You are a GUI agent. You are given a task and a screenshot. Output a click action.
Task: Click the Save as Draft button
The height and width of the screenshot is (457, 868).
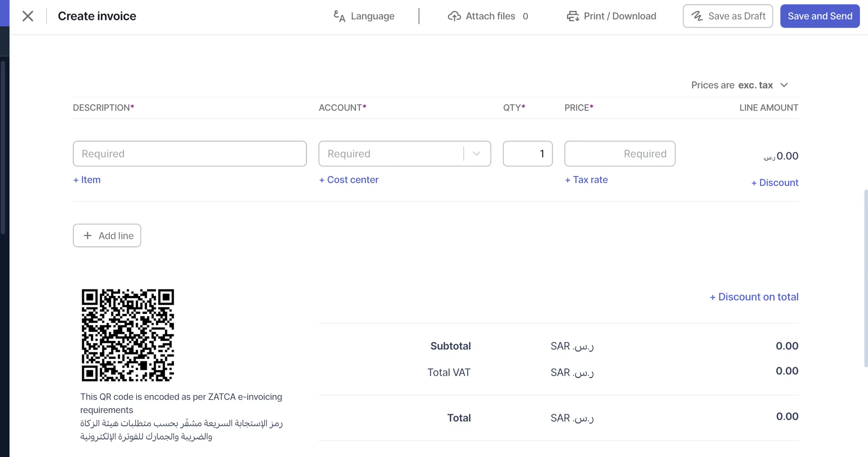point(727,16)
